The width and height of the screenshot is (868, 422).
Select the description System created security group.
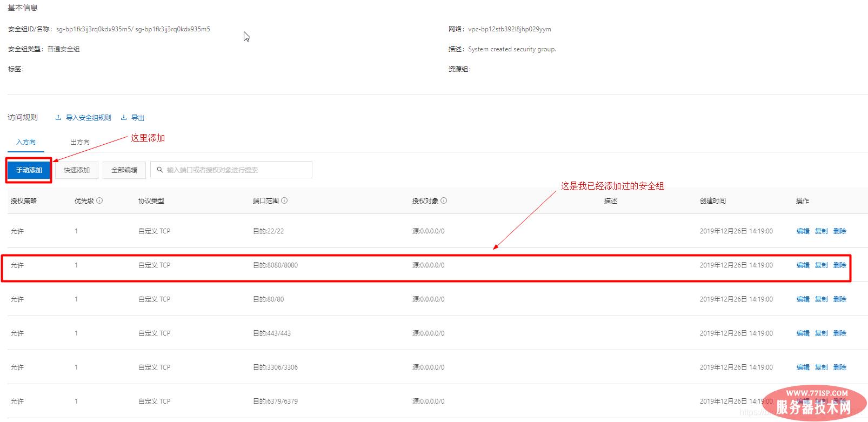[512, 49]
